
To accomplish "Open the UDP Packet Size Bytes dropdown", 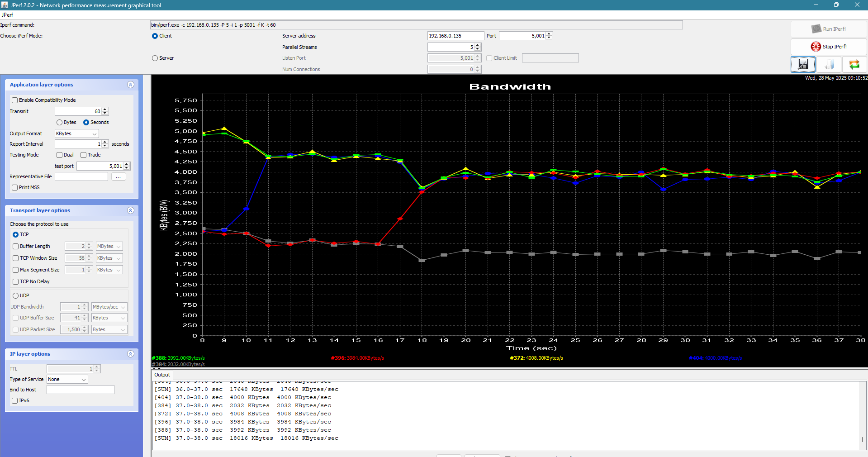I will [x=109, y=329].
